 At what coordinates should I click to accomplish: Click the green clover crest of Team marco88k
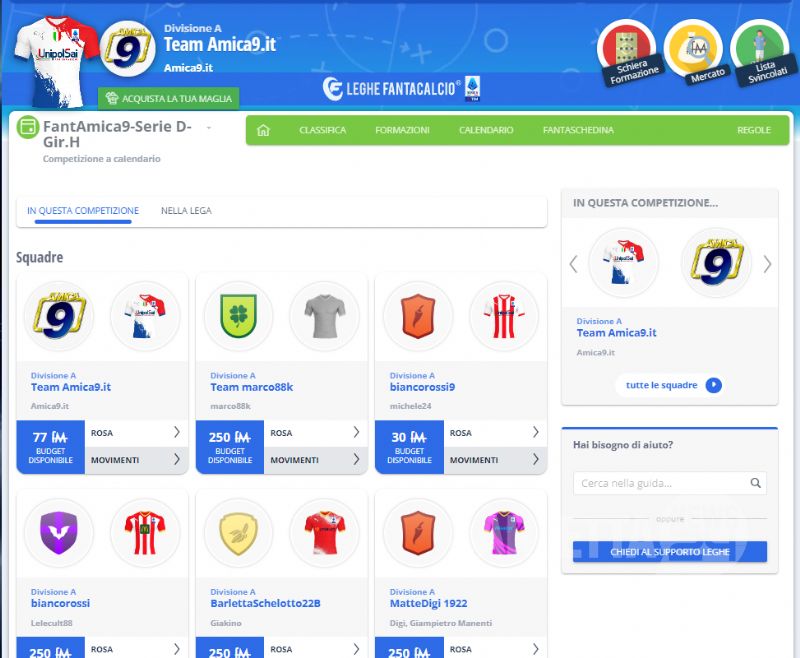(238, 317)
